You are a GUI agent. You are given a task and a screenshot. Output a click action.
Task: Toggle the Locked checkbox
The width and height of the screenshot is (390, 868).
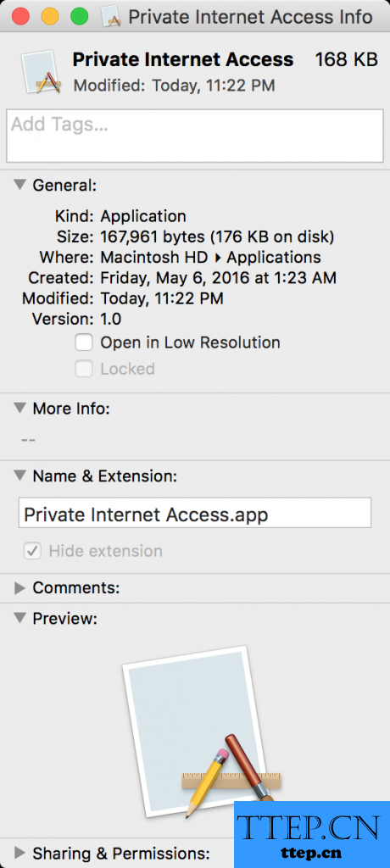(84, 370)
